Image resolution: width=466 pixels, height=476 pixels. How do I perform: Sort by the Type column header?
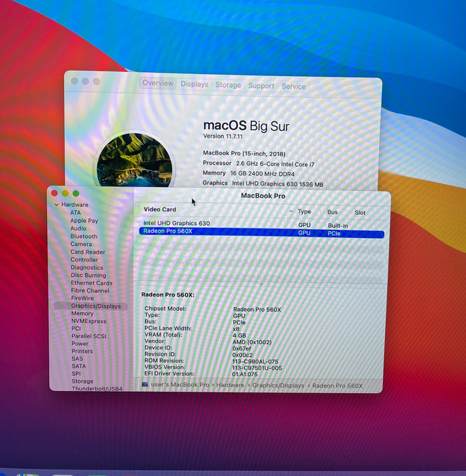(x=304, y=211)
